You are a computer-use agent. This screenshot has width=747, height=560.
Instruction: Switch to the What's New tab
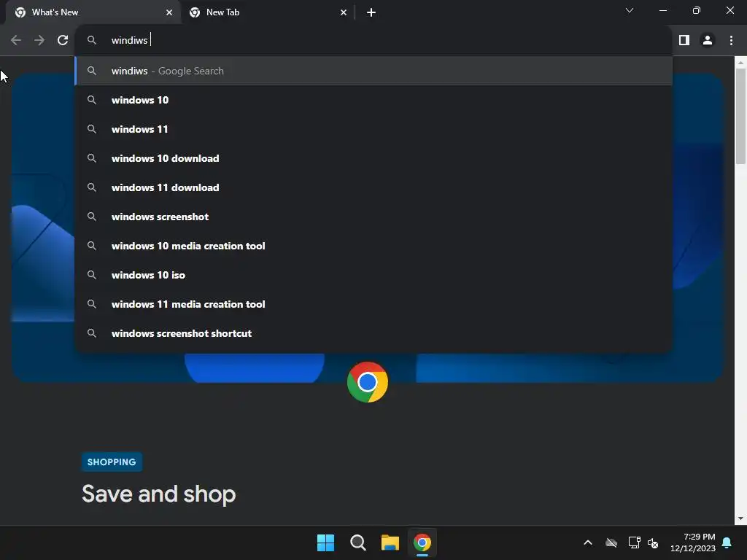pyautogui.click(x=93, y=12)
